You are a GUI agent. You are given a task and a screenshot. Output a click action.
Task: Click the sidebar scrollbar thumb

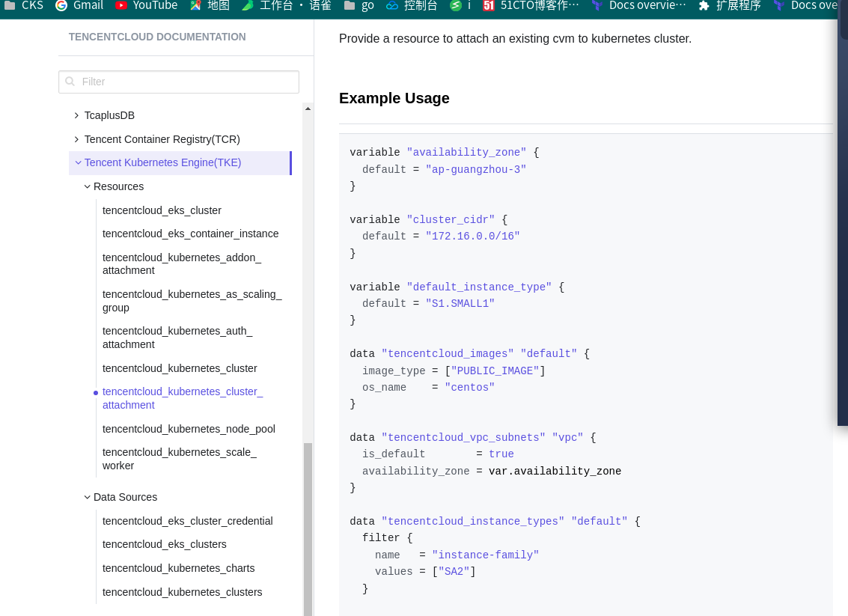coord(308,529)
